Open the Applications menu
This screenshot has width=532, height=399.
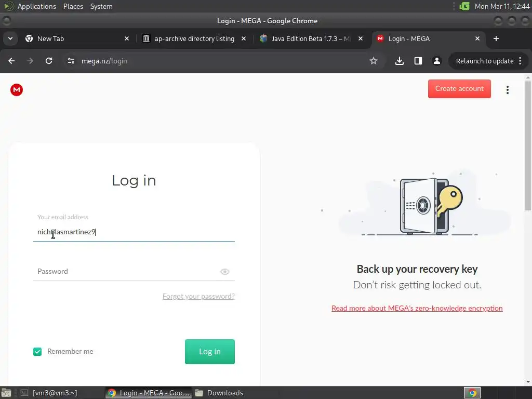(37, 6)
